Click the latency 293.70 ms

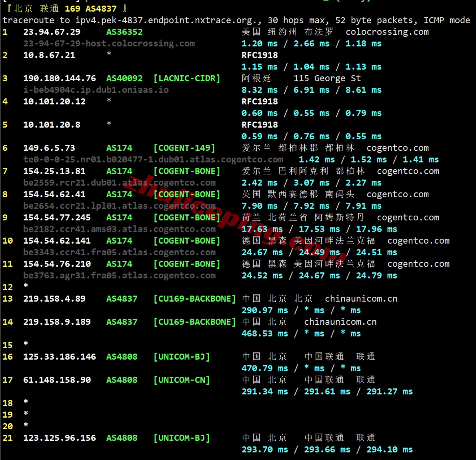(265, 450)
